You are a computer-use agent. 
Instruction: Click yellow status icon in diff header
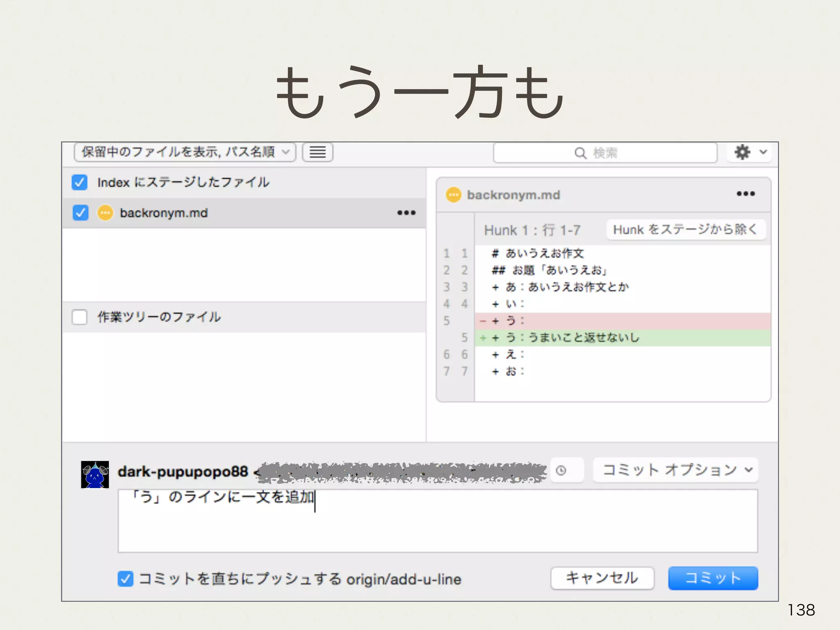[x=453, y=195]
